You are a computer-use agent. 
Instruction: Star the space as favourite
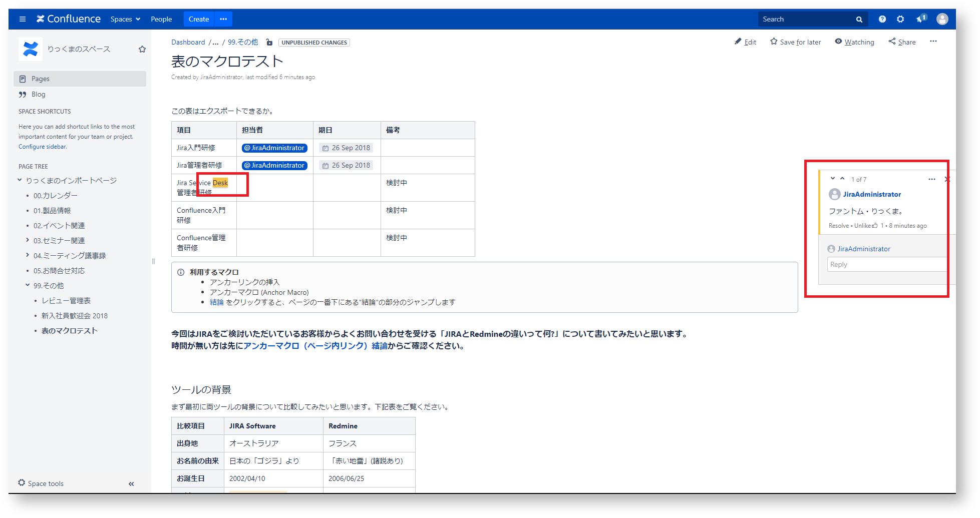[x=142, y=49]
